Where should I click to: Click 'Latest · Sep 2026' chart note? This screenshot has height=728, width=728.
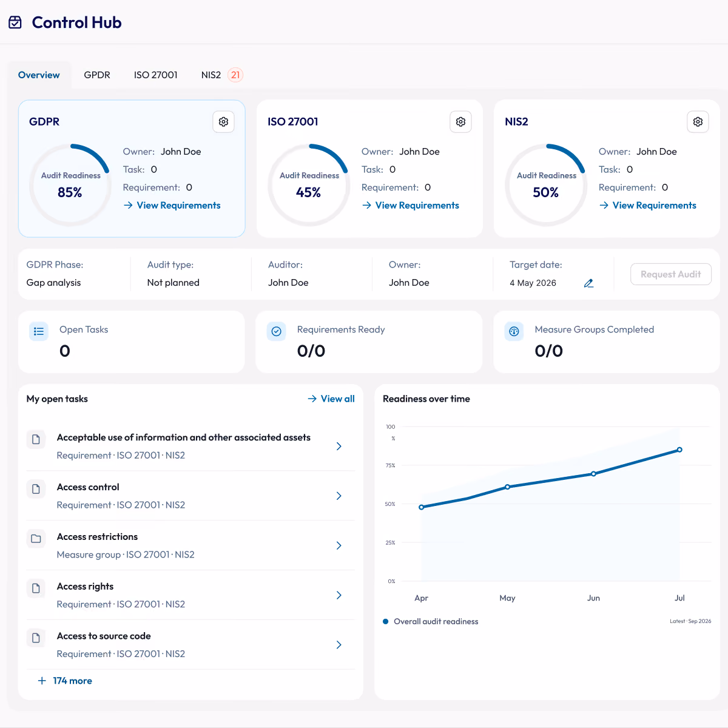point(690,621)
